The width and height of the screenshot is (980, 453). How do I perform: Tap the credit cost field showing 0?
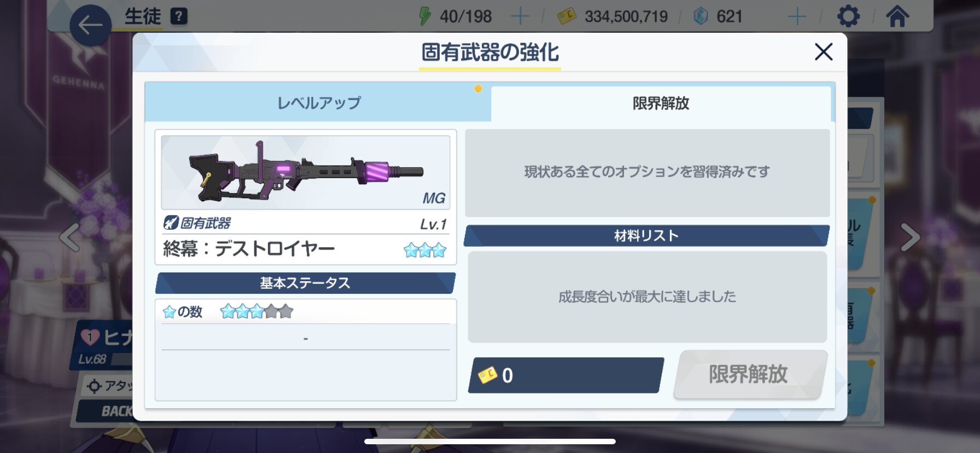tap(566, 375)
